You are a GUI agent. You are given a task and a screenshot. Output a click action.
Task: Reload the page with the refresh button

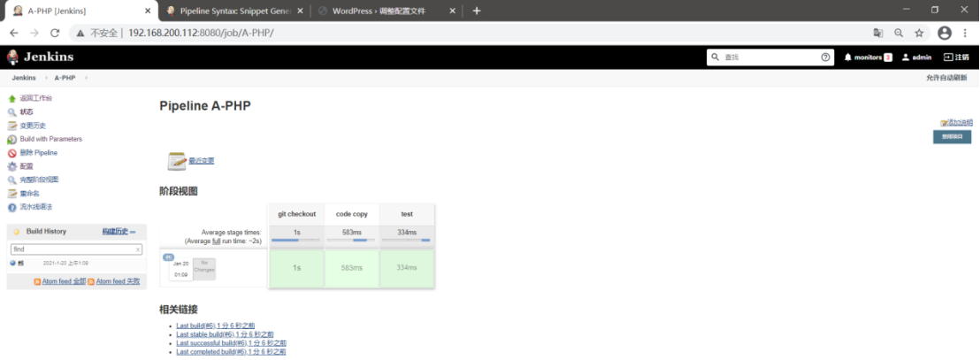click(55, 33)
